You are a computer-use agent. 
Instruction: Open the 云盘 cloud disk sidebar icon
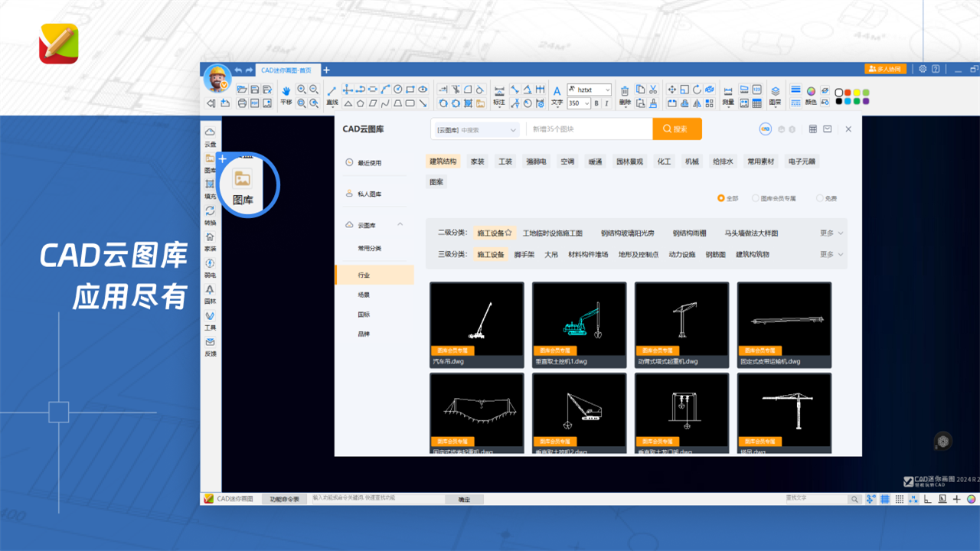[210, 136]
